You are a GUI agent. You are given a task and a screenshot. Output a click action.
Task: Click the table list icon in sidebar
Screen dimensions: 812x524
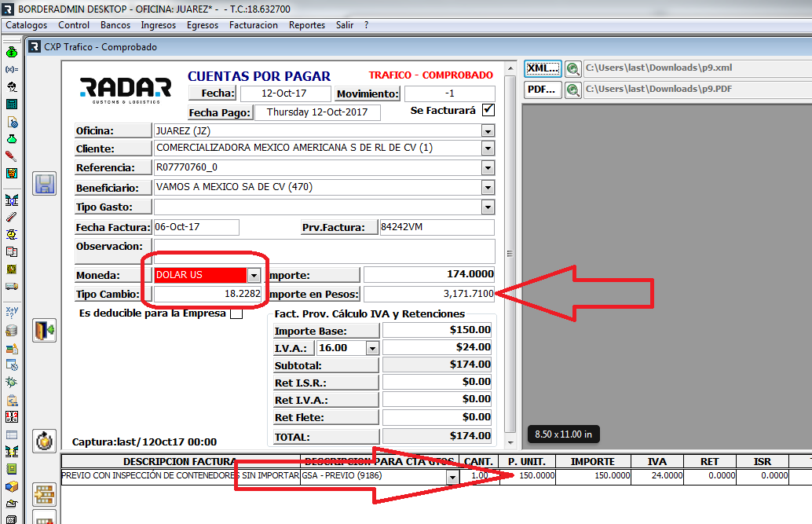[12, 434]
